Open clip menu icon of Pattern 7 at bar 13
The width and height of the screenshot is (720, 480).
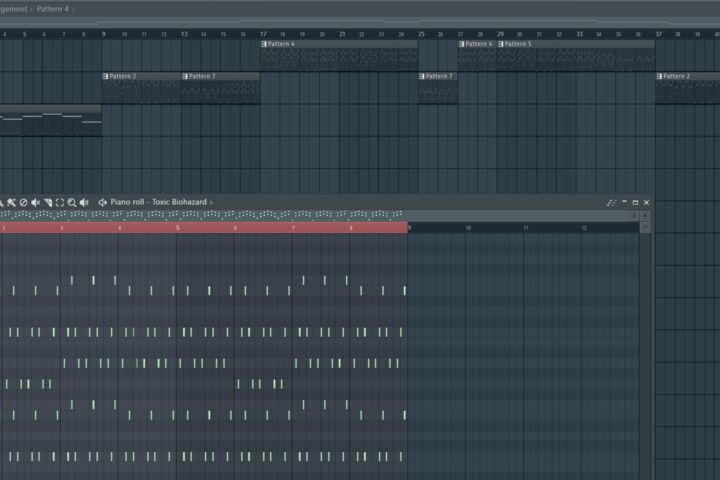(x=185, y=76)
